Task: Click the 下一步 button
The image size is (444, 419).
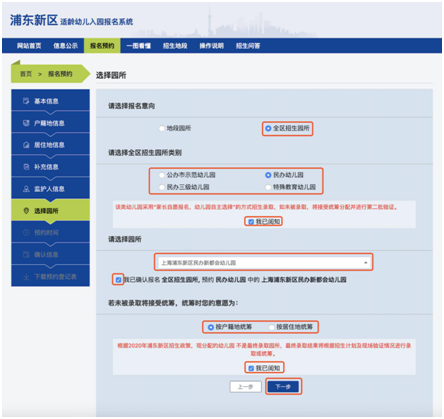Action: pyautogui.click(x=283, y=387)
